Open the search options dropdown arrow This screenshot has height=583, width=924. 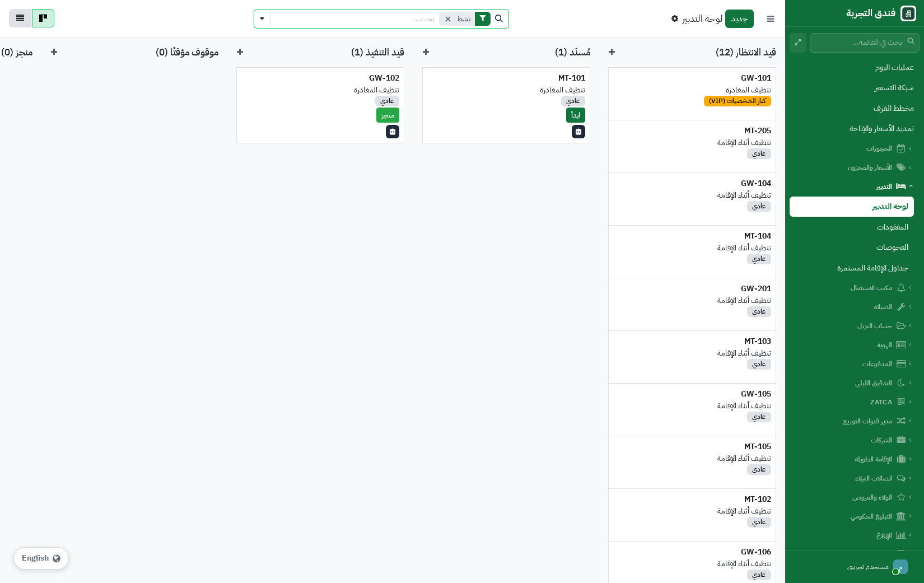click(262, 18)
